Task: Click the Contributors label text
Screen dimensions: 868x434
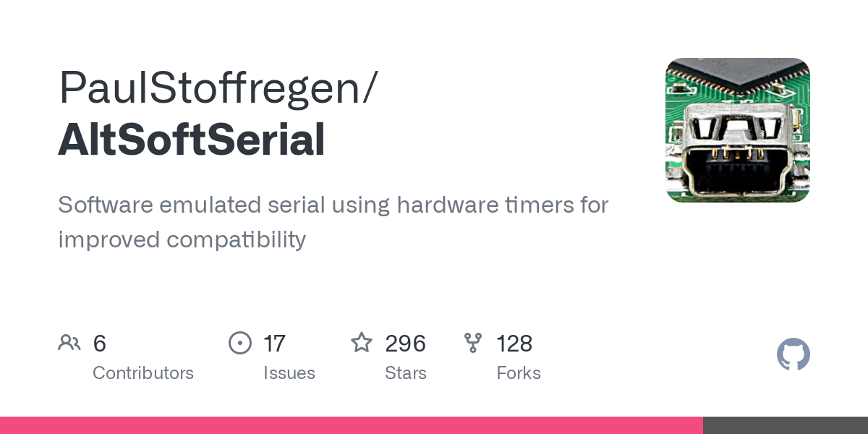Action: coord(143,373)
